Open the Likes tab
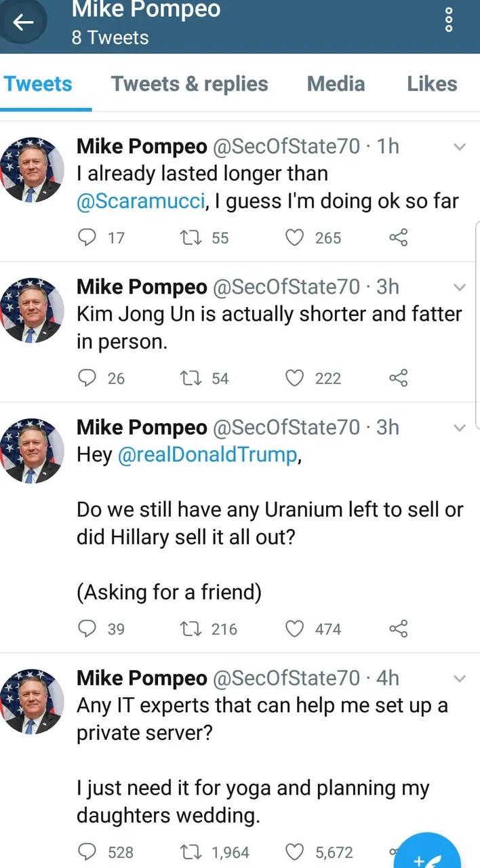This screenshot has width=480, height=868. pyautogui.click(x=432, y=84)
